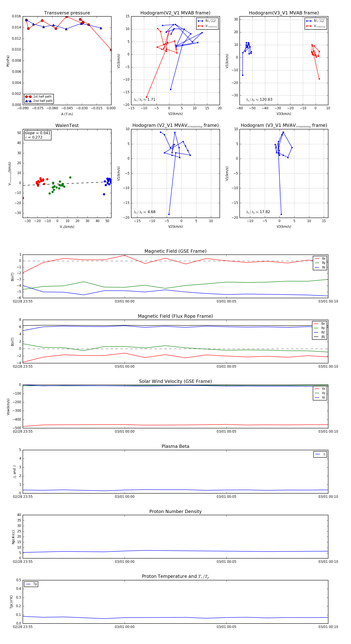Click the lowest blue point in WalenTest plot

104,194
